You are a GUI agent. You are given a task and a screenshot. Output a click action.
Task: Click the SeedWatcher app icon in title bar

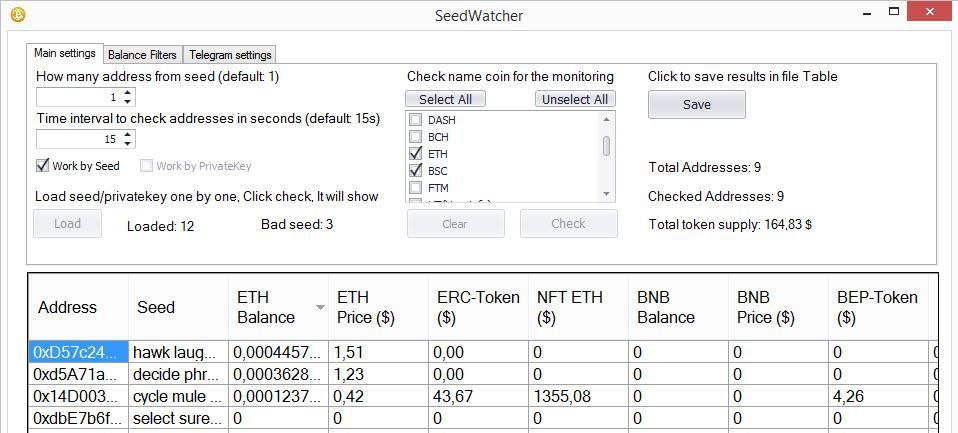click(x=17, y=15)
